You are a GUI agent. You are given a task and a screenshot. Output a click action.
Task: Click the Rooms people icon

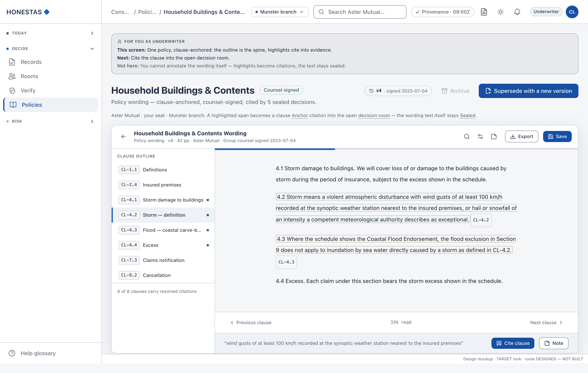tap(12, 76)
